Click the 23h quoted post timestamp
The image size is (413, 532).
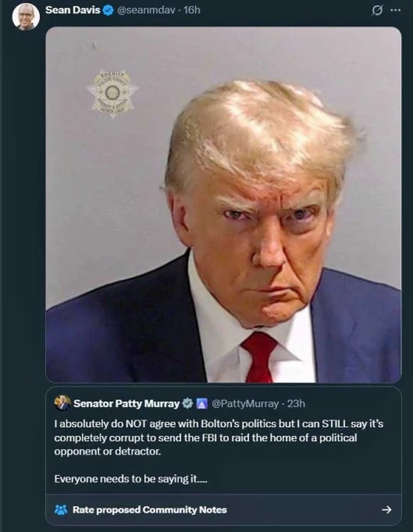point(296,404)
